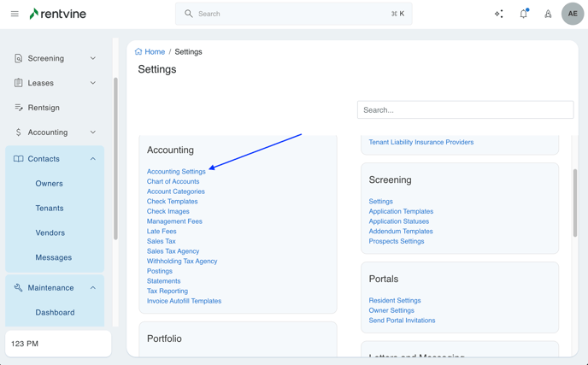This screenshot has width=588, height=365.
Task: Click the Home breadcrumb house icon
Action: tap(138, 51)
